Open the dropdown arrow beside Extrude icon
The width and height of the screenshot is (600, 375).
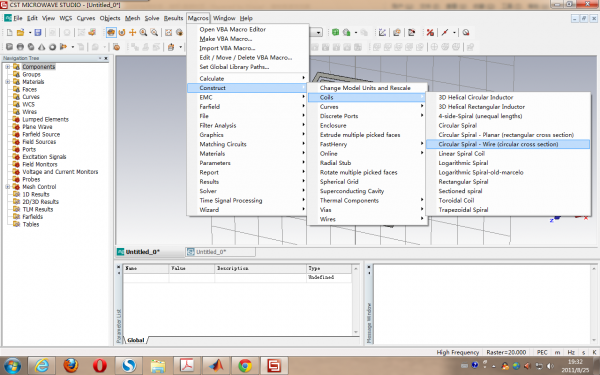coord(73,47)
